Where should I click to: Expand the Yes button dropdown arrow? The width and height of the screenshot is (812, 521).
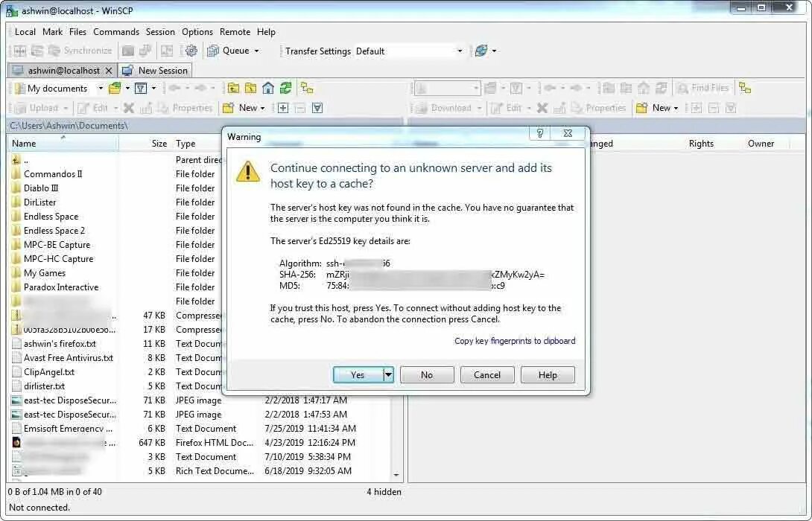(388, 374)
